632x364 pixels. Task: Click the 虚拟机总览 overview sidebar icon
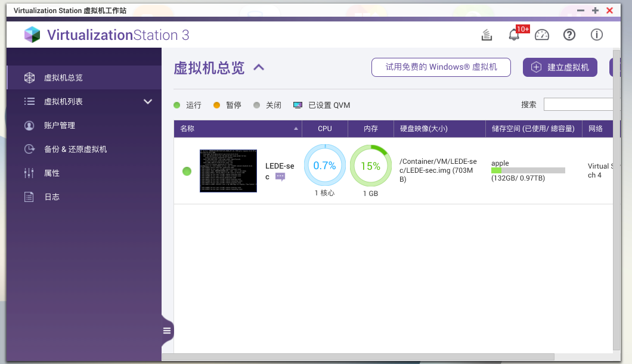click(29, 77)
